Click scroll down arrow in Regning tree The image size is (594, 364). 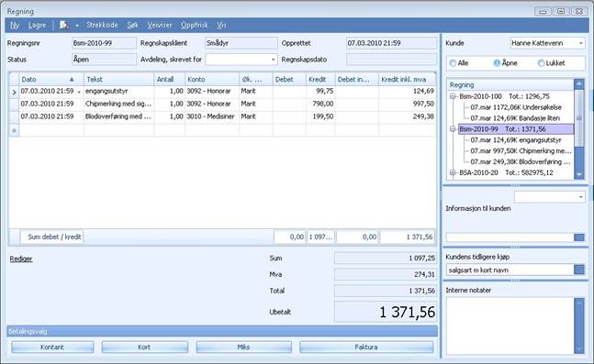(x=578, y=174)
